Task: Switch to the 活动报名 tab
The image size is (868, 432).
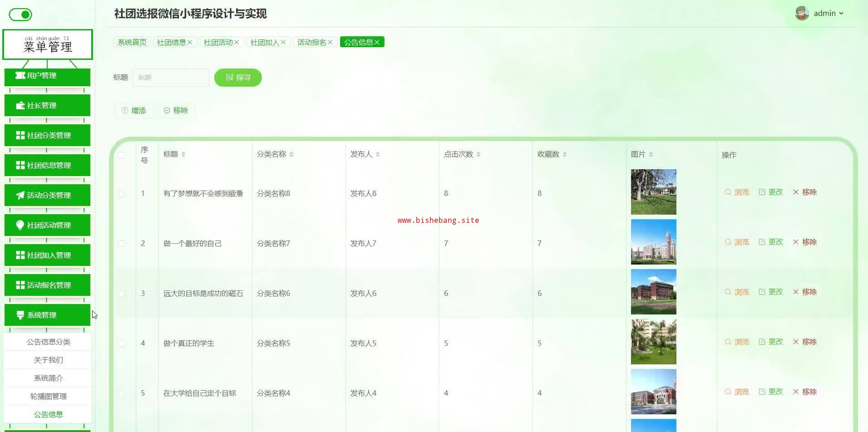Action: pyautogui.click(x=311, y=42)
